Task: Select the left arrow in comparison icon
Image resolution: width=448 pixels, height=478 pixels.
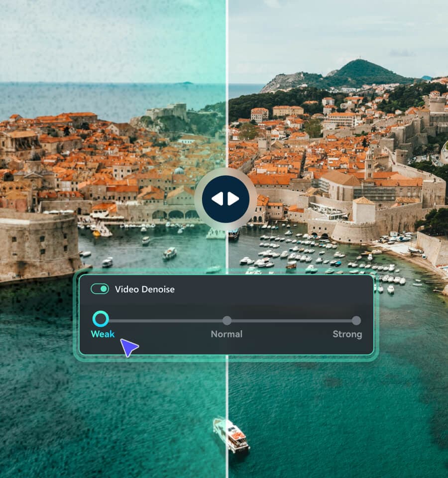Action: [218, 198]
